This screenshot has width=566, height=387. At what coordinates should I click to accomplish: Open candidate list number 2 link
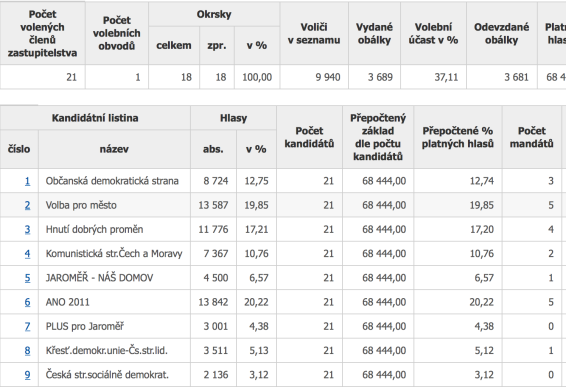(x=27, y=205)
